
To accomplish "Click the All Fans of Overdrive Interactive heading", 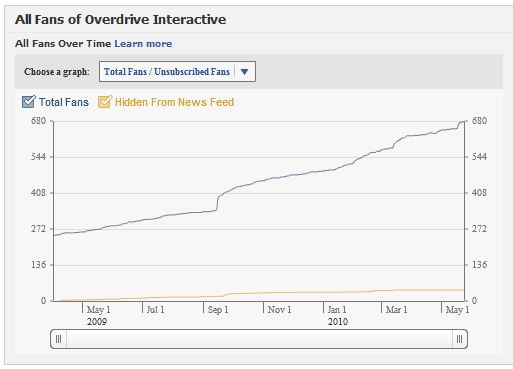I will click(x=121, y=19).
